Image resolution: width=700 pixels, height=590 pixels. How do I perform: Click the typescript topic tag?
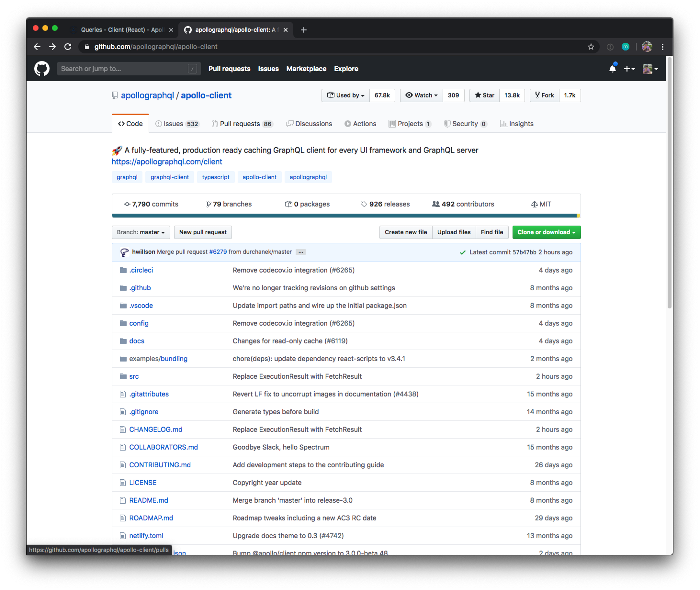(216, 177)
